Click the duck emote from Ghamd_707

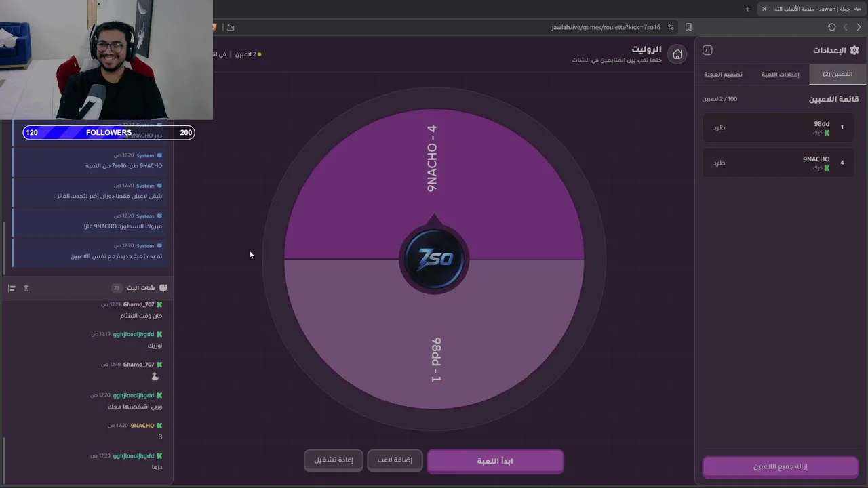click(x=155, y=376)
